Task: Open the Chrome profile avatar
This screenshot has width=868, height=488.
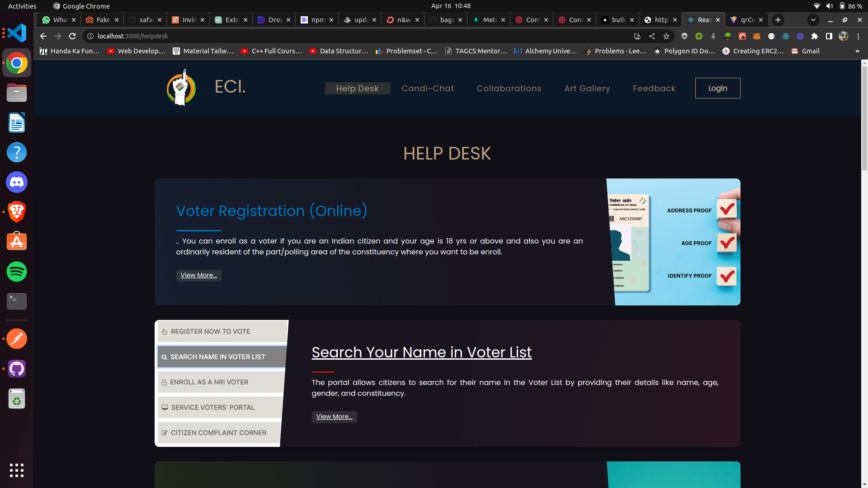Action: coord(844,37)
